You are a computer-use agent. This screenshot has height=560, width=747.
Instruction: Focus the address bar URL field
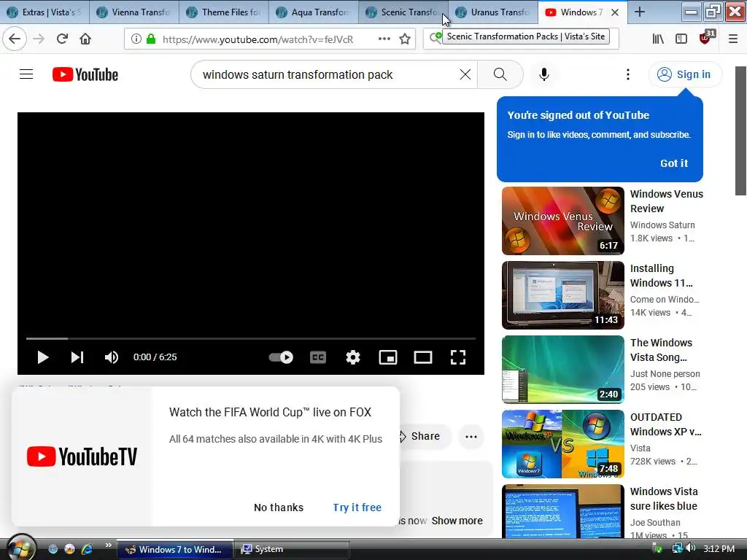(x=258, y=39)
